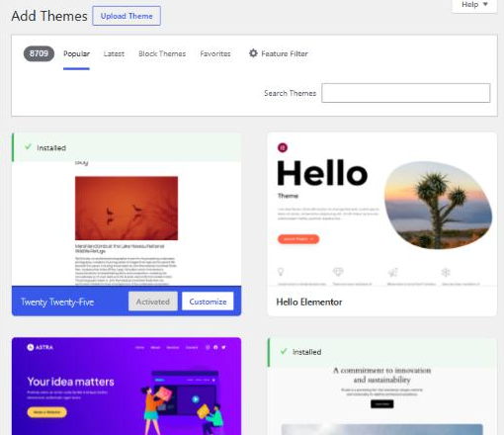The height and width of the screenshot is (435, 504).
Task: Click the 8709 theme count badge
Action: [x=39, y=53]
